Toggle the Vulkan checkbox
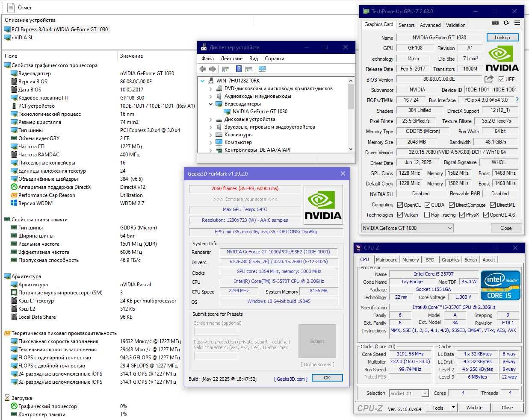This screenshot has width=529, height=420. 400,215
